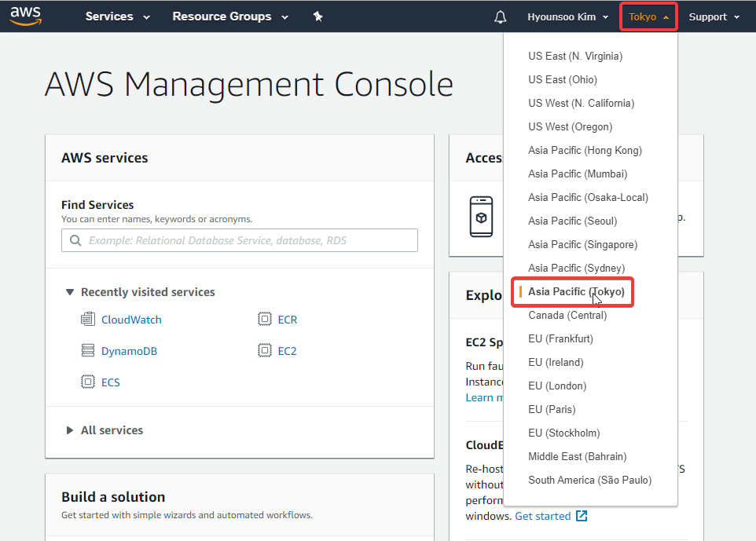Open the Support menu
Screen dimensions: 756x541
pyautogui.click(x=714, y=16)
